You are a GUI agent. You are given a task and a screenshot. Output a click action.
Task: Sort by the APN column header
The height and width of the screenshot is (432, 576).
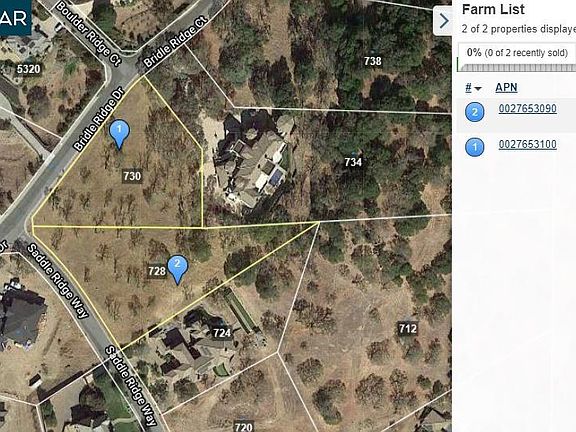pos(506,87)
